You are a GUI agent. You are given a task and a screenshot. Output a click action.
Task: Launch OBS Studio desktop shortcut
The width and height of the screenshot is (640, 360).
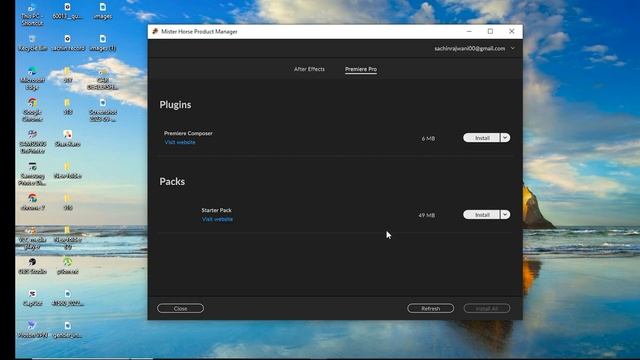coord(32,266)
